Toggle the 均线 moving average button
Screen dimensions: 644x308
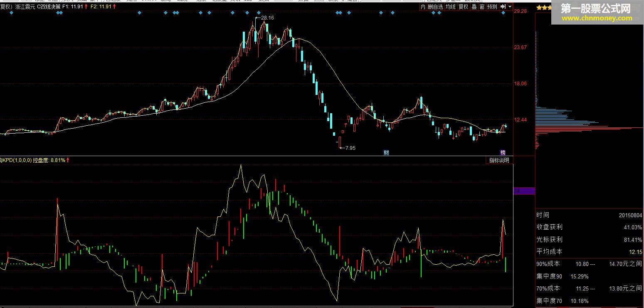coord(451,7)
